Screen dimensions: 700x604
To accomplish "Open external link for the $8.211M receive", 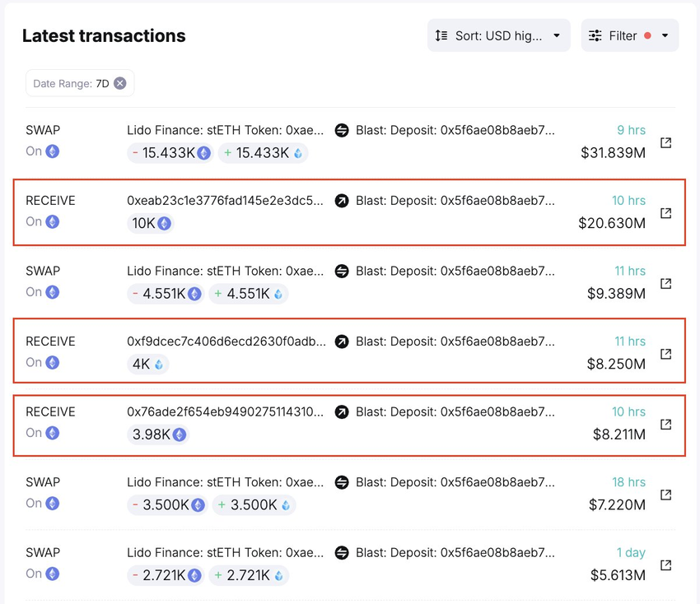I will pyautogui.click(x=666, y=425).
